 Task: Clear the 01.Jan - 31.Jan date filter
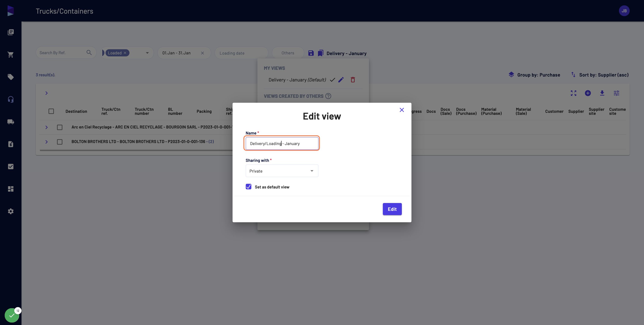click(x=203, y=53)
